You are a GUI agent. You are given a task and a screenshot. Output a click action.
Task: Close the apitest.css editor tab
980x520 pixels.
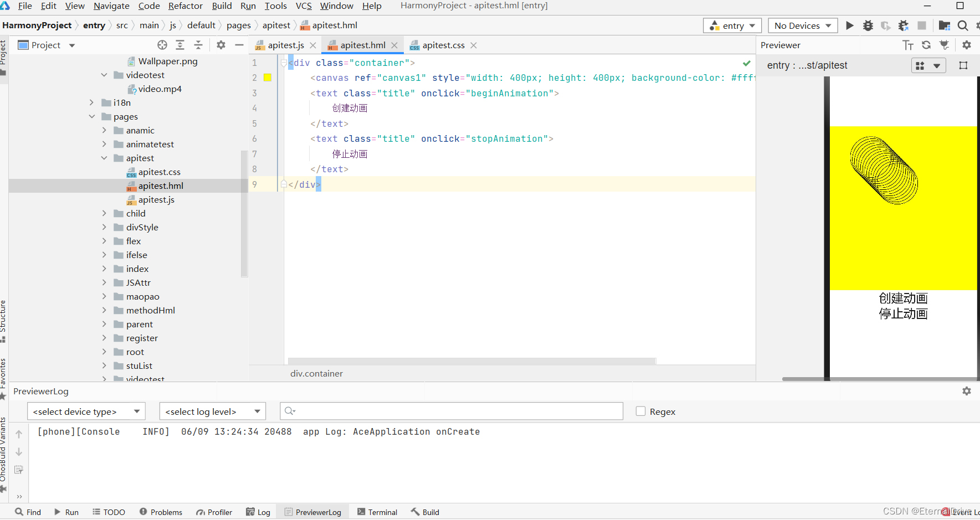pyautogui.click(x=474, y=45)
